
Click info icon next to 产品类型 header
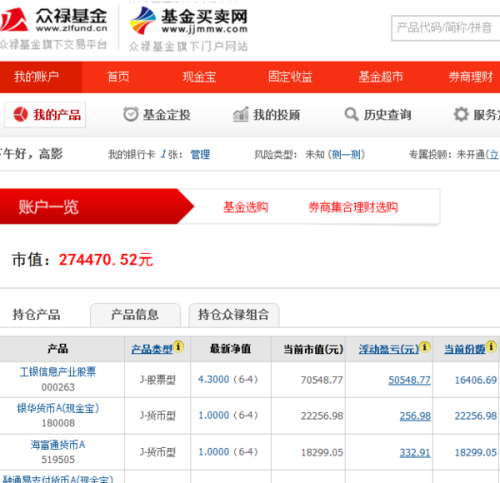[x=178, y=347]
